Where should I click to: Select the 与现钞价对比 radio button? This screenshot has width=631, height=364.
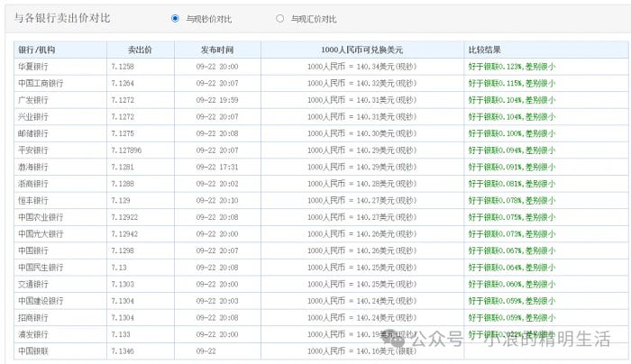(175, 19)
